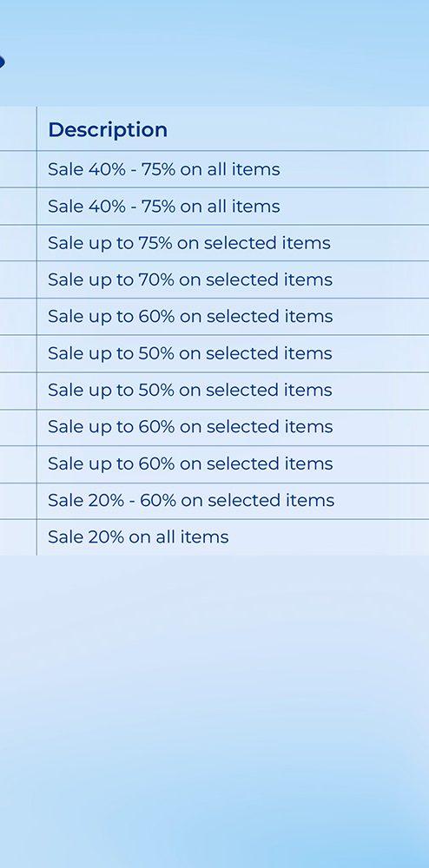Click the empty blue area below the table
Viewport: 429px width, 868px height.
(x=214, y=712)
